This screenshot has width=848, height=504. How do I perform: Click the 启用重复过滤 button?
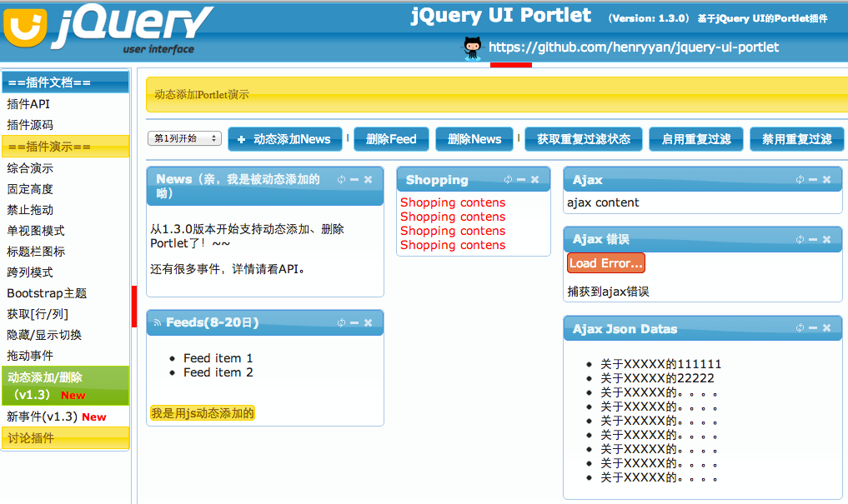coord(696,139)
